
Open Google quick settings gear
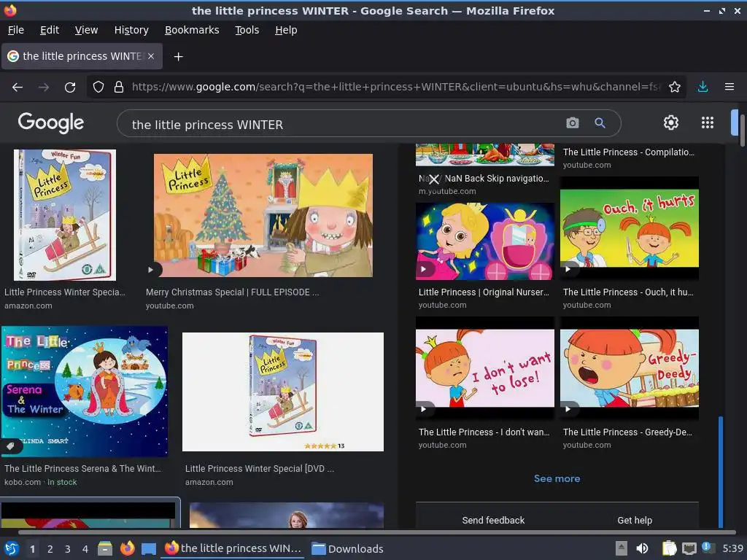[x=671, y=122]
